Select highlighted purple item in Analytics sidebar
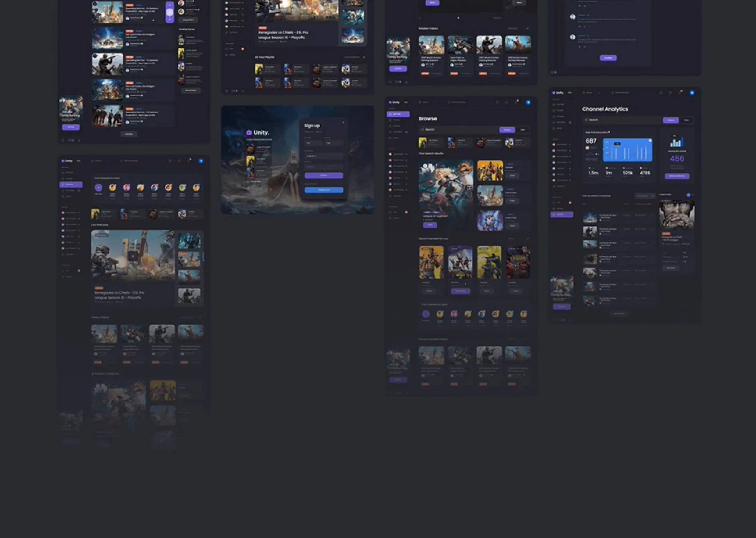756x538 pixels. [561, 215]
